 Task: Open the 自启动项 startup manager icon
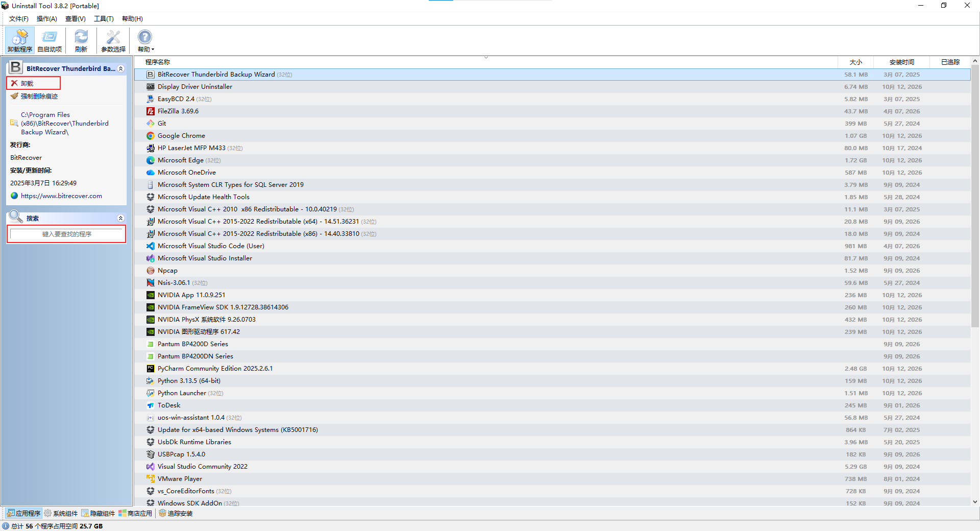(x=50, y=40)
